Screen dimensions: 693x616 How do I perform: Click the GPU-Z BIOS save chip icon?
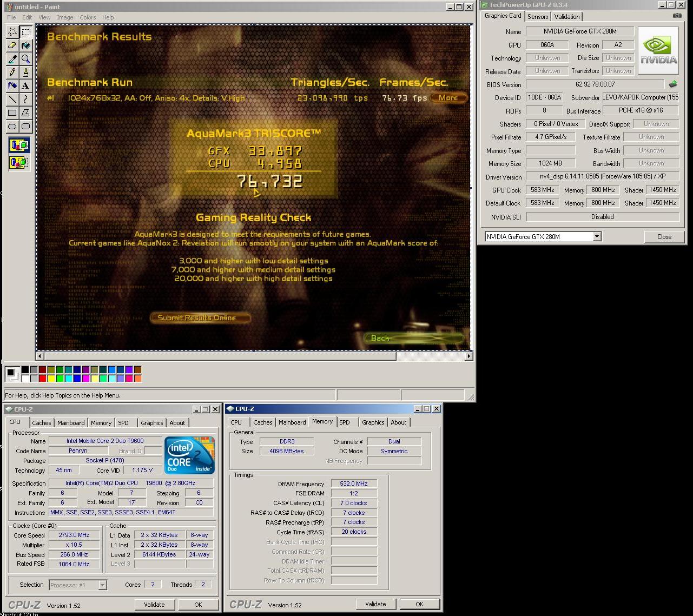673,84
